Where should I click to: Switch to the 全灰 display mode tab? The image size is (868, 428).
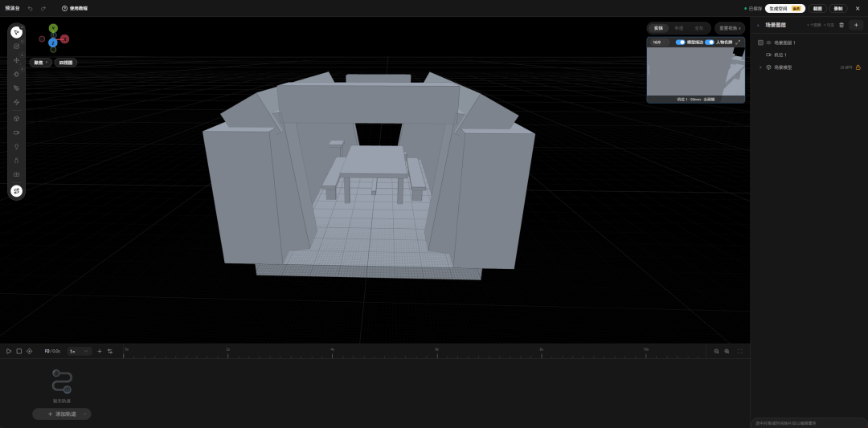pyautogui.click(x=698, y=27)
